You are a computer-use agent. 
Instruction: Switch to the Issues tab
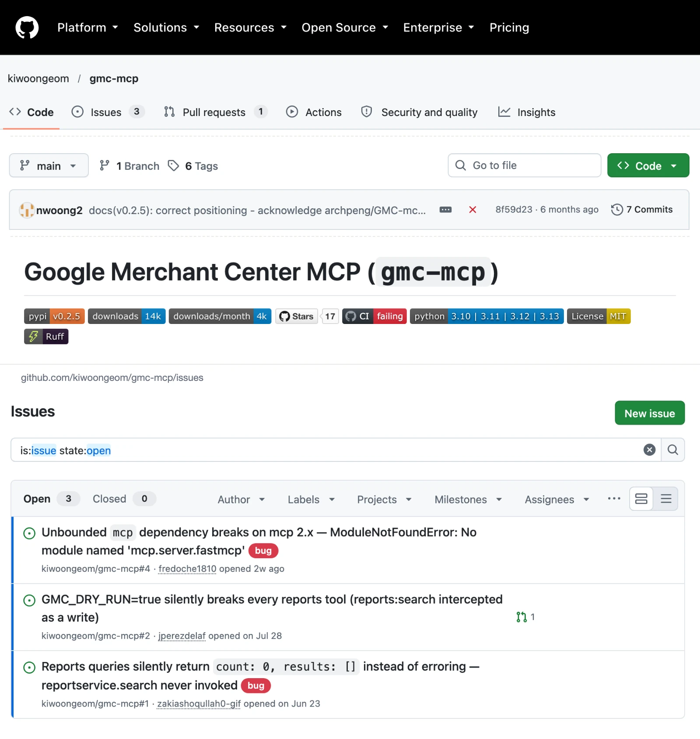108,113
